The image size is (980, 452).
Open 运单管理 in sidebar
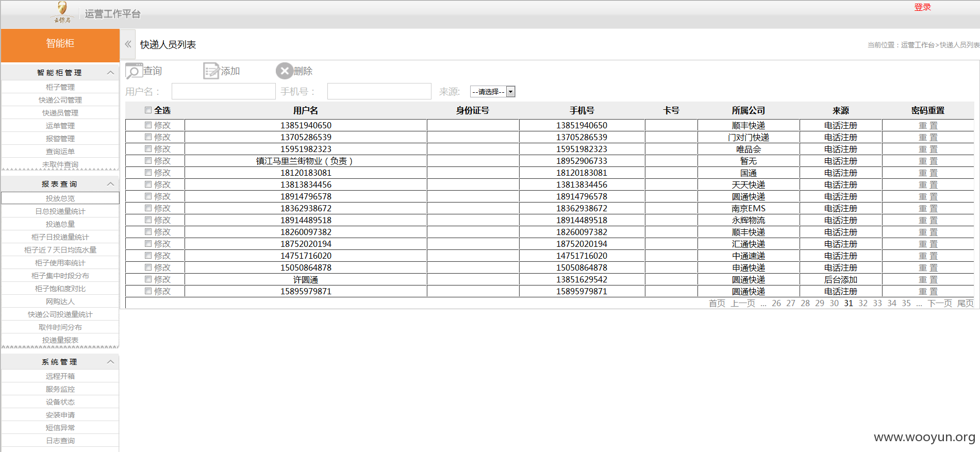tap(60, 126)
